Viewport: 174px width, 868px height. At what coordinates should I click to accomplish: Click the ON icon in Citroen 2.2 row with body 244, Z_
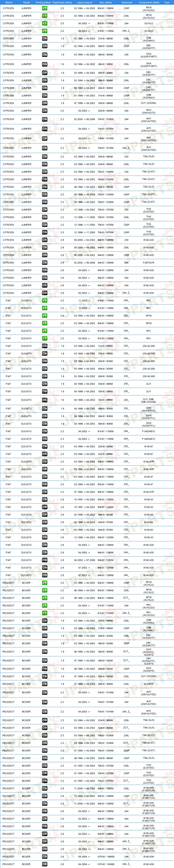point(45,148)
